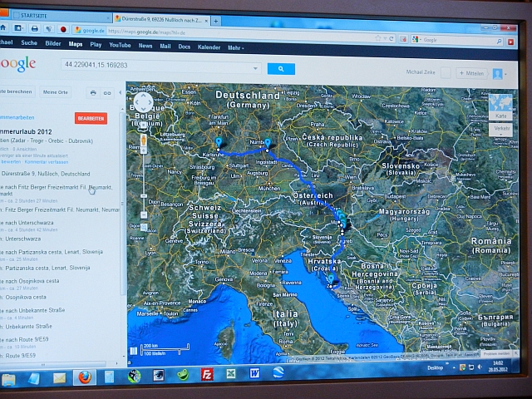Open Suche in Google bar
Screen dimensions: 532x399
click(29, 42)
